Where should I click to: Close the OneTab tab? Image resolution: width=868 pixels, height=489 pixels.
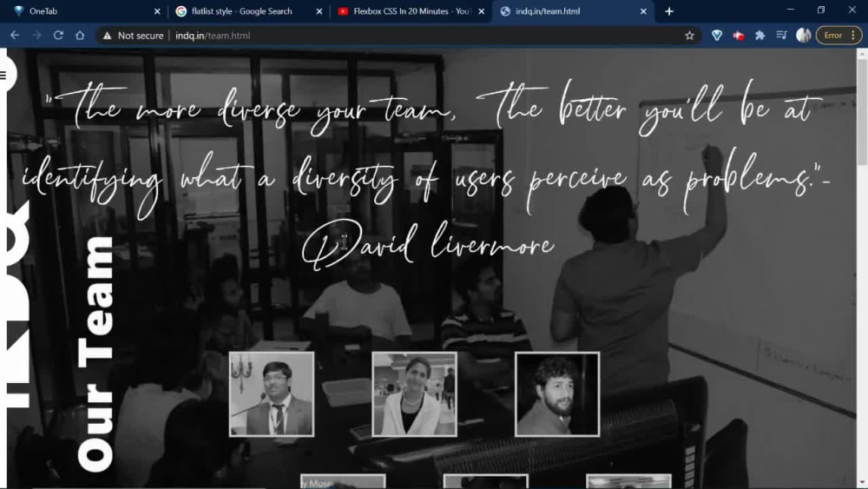(156, 11)
